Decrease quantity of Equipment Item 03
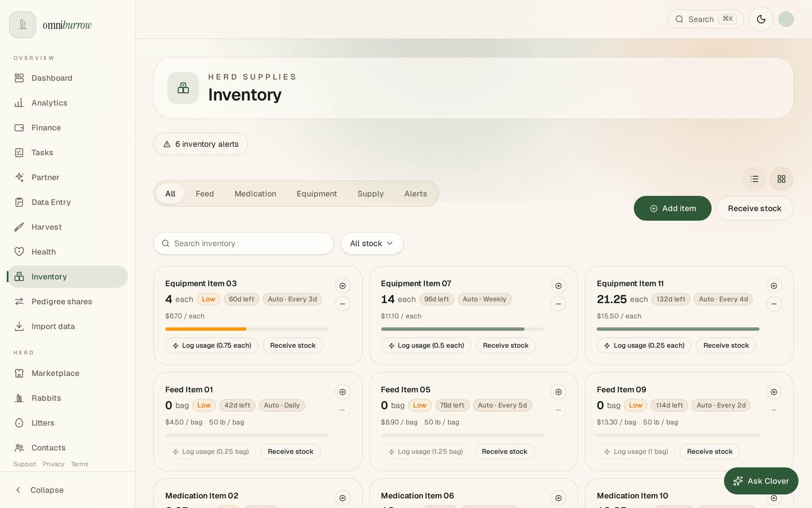Image resolution: width=812 pixels, height=508 pixels. pyautogui.click(x=343, y=304)
